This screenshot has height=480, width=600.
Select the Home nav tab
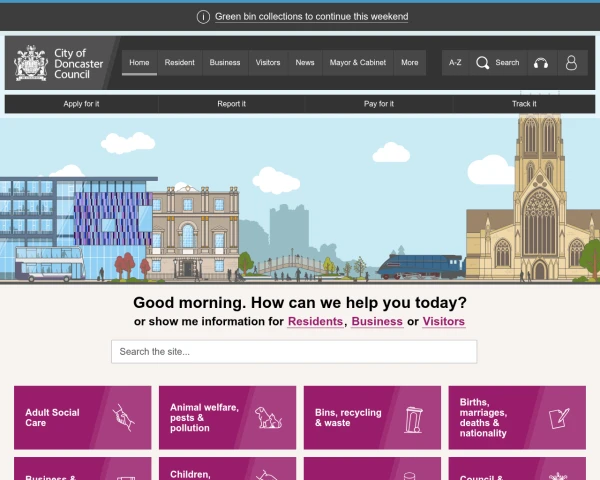(139, 63)
